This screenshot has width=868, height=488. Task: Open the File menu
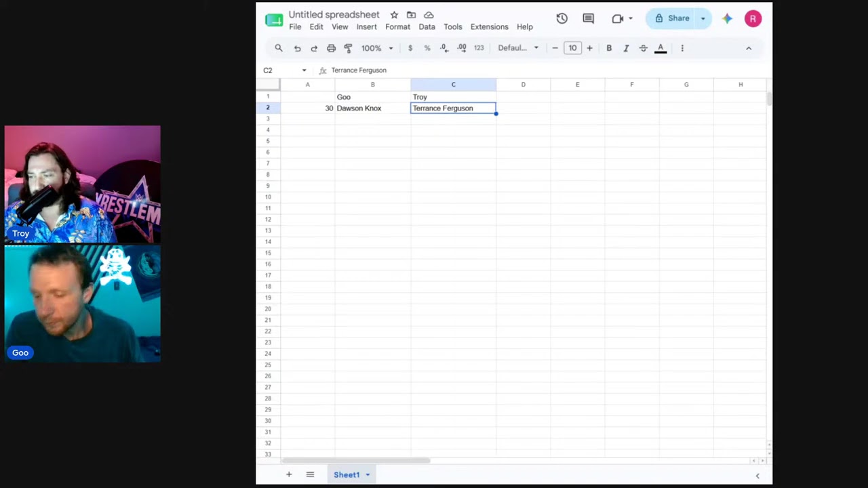(295, 27)
